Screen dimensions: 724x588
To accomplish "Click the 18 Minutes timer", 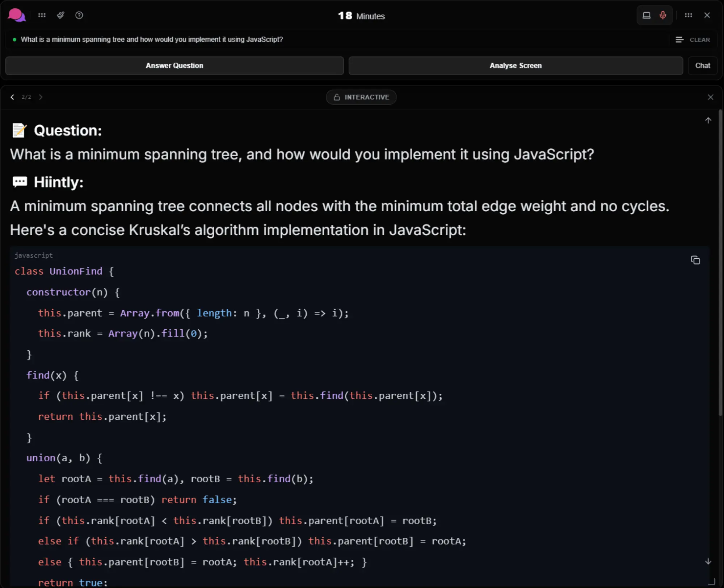I will [361, 16].
